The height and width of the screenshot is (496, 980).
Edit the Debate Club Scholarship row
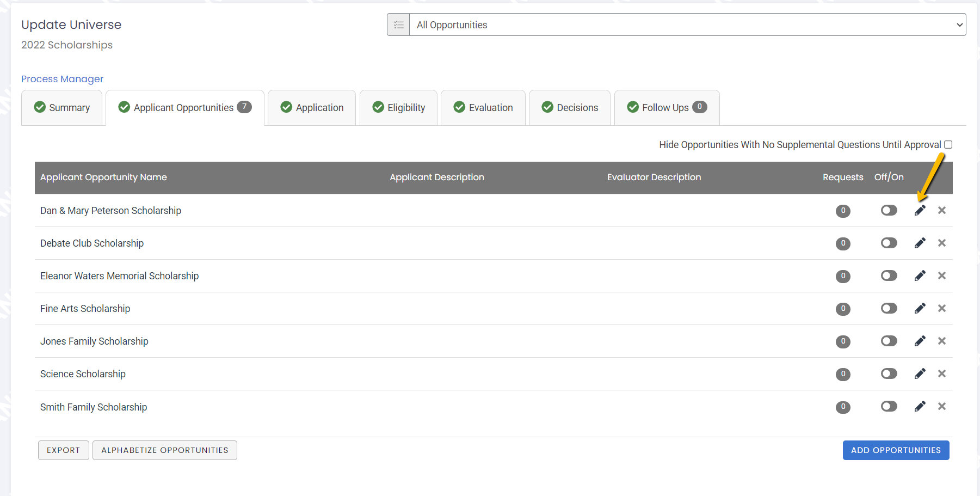tap(920, 243)
